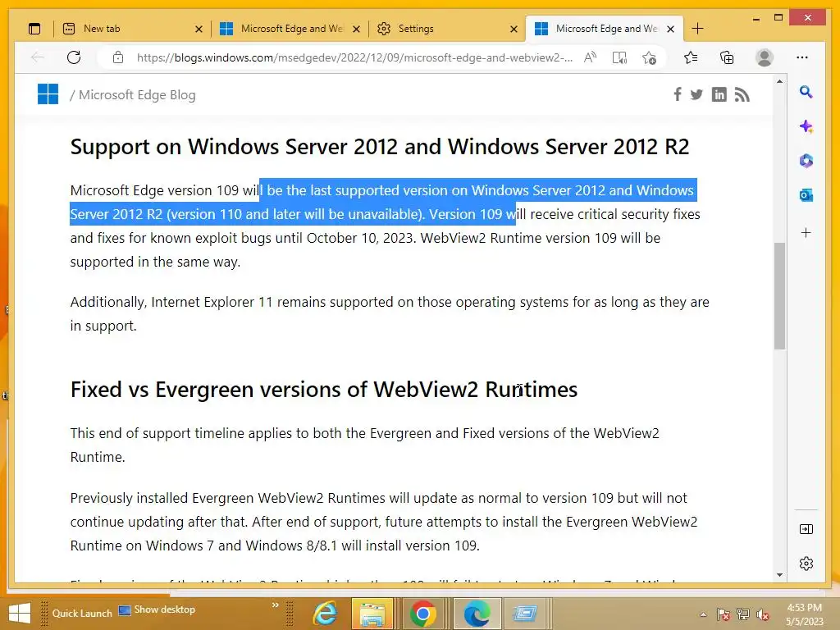
Task: Open sidebar Search icon
Action: 806,92
